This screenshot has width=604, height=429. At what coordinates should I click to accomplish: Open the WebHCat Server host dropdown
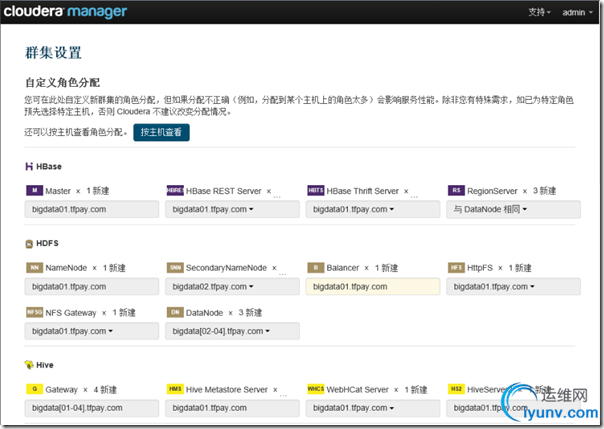373,408
